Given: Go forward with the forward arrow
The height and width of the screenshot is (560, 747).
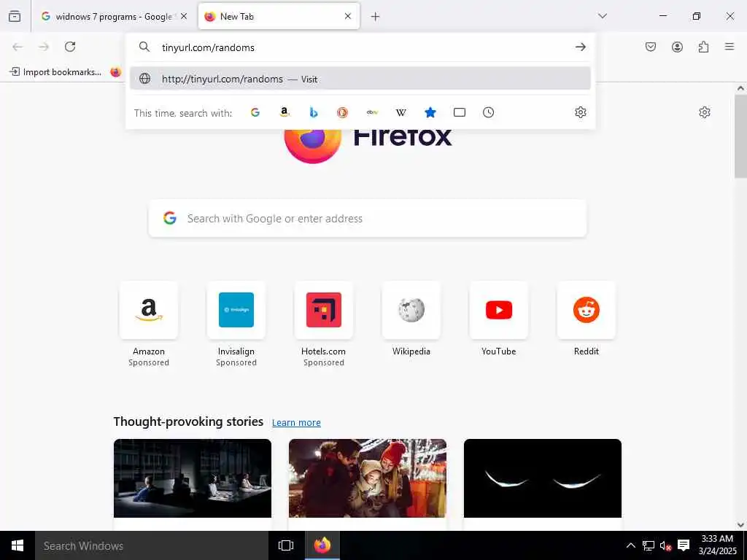Looking at the screenshot, I should click(44, 47).
